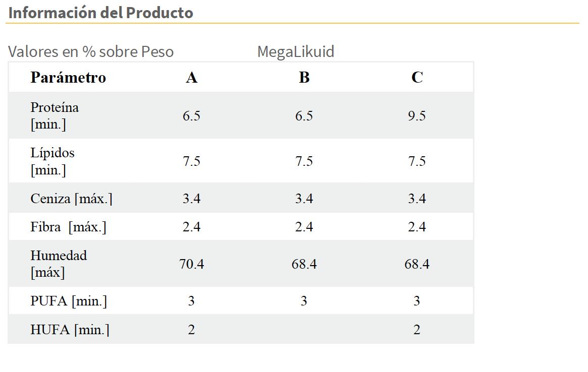
Task: Click the Proteína value 9.5 in column C
Action: tap(417, 116)
